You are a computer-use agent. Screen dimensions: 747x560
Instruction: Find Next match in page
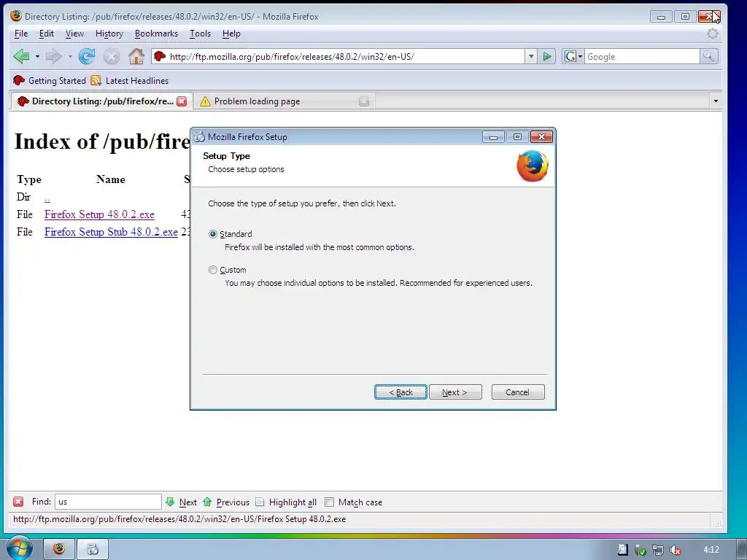[x=182, y=502]
